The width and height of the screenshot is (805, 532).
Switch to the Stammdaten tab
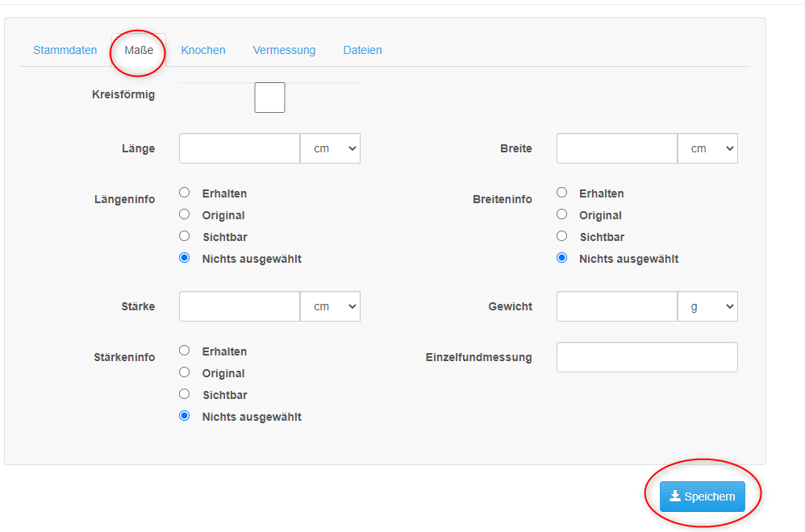point(65,50)
